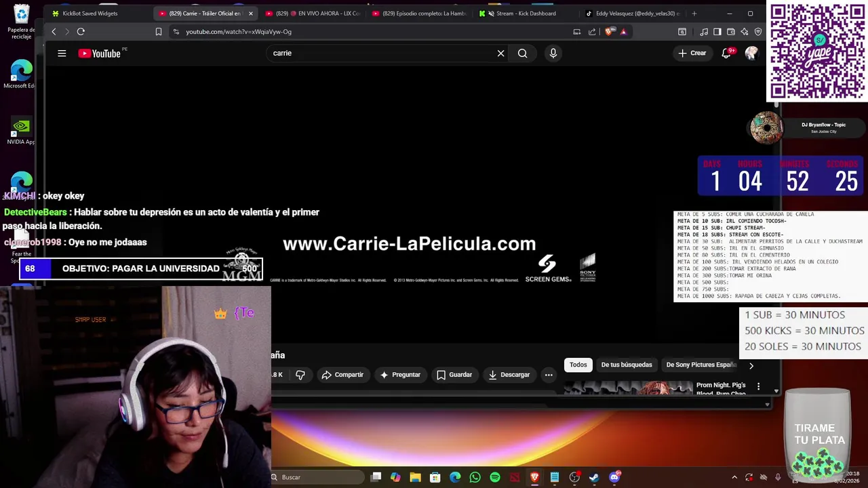The width and height of the screenshot is (868, 488).
Task: Open the 'Prom Night. Pig's Blood' video thumbnail
Action: 629,387
